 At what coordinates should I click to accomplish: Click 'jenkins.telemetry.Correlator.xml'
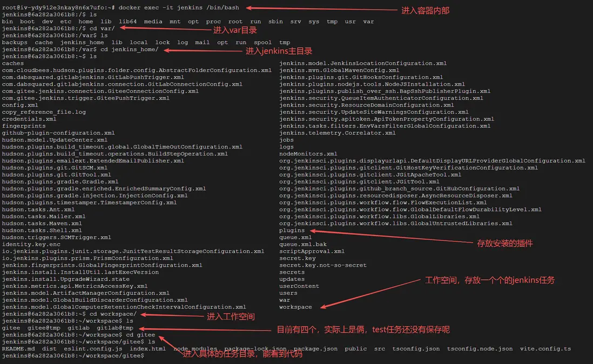click(x=338, y=133)
